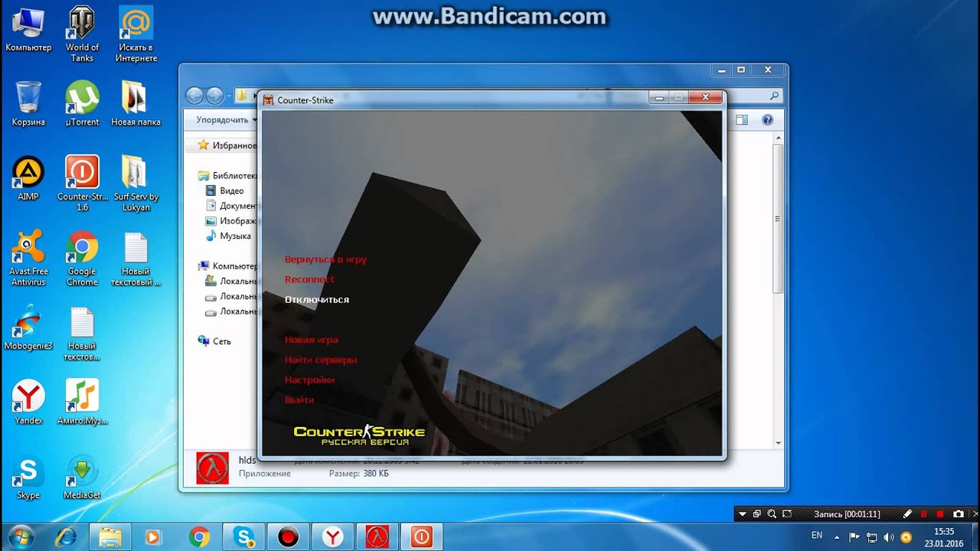Select "Вернуться в игру" in Counter-Strike menu
The width and height of the screenshot is (980, 551).
click(325, 259)
